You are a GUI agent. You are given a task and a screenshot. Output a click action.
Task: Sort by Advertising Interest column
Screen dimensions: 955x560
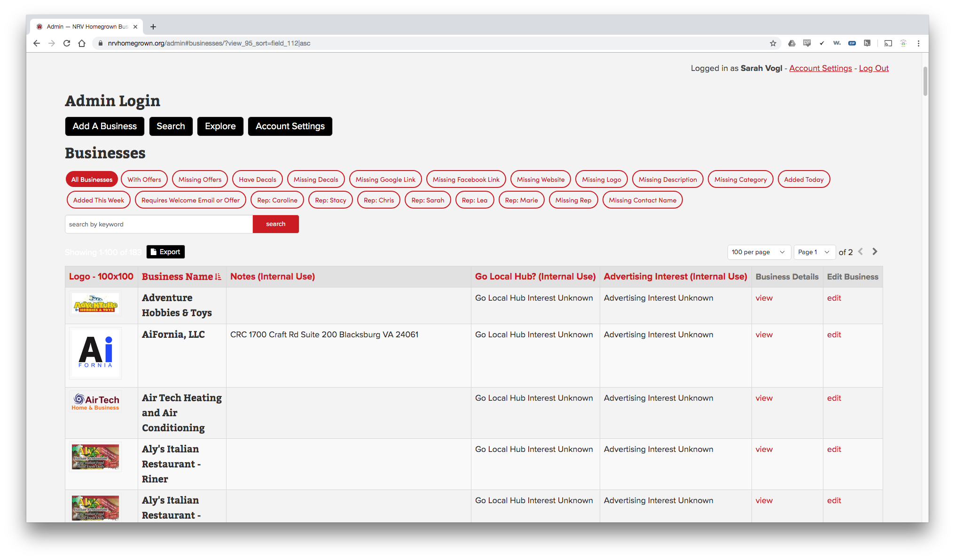(x=675, y=277)
